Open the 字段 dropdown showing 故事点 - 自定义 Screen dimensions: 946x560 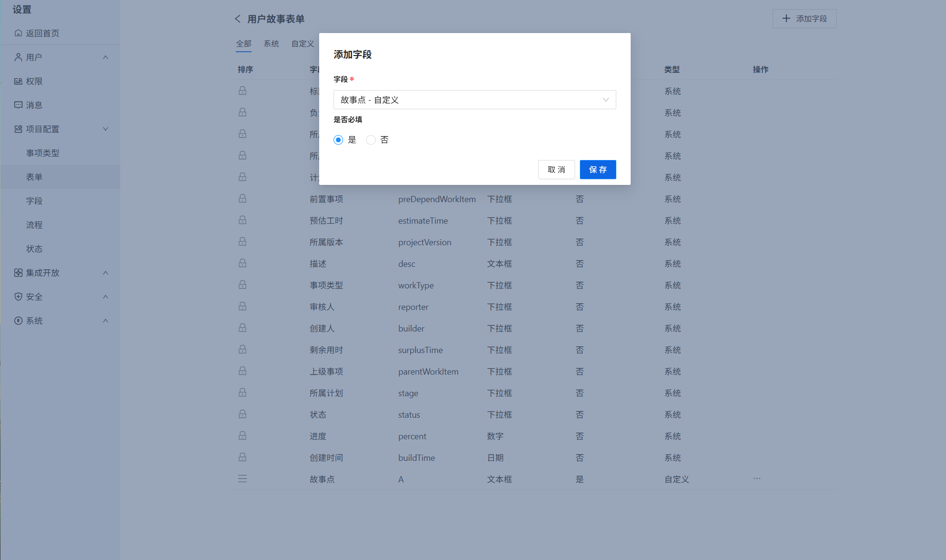(474, 100)
